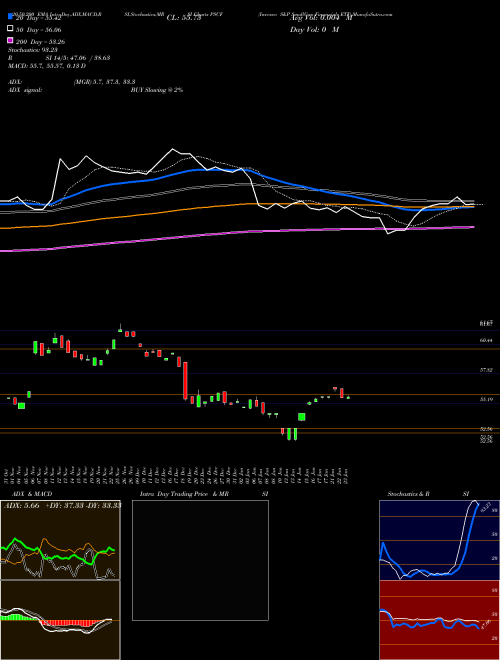Screen dimensions: 500x660
Task: Click the tall red candlestick of the big drop
Action: pyautogui.click(x=185, y=381)
